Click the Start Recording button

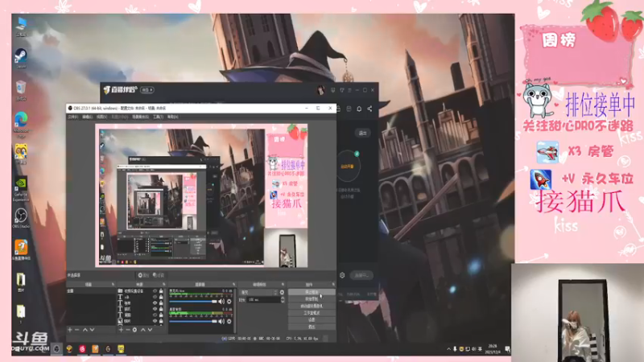(312, 298)
